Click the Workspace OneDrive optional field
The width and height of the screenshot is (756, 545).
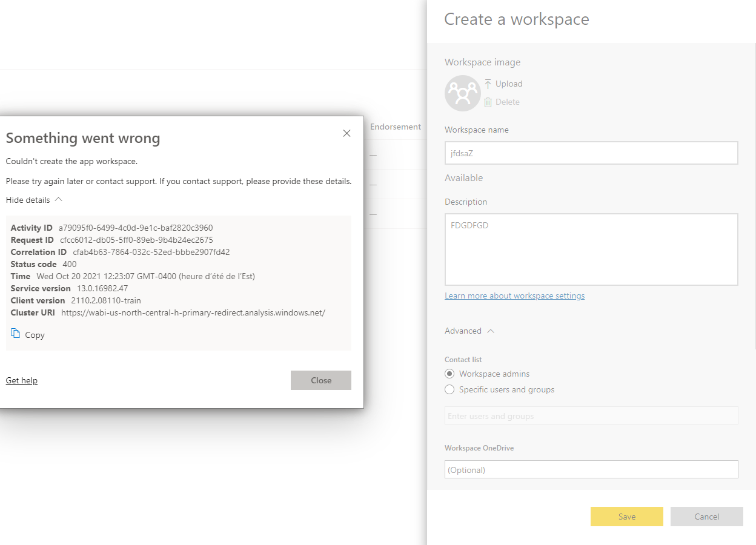591,469
